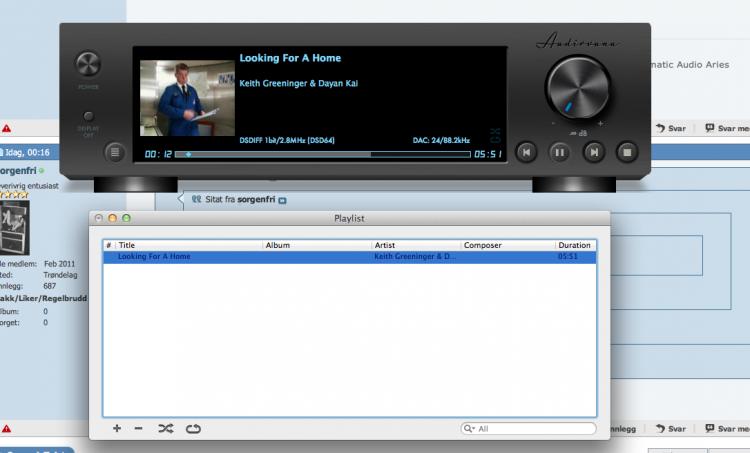Sort by the Artist column header

click(x=416, y=245)
